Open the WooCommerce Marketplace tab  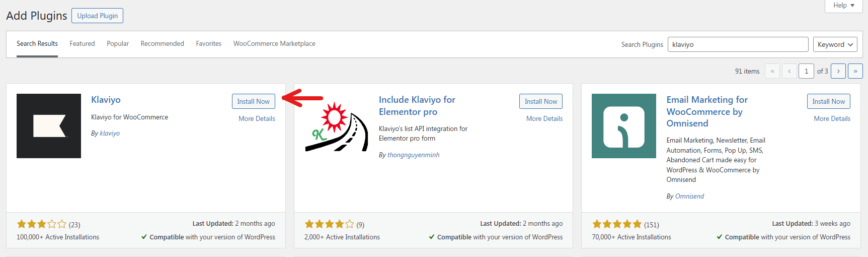point(274,44)
